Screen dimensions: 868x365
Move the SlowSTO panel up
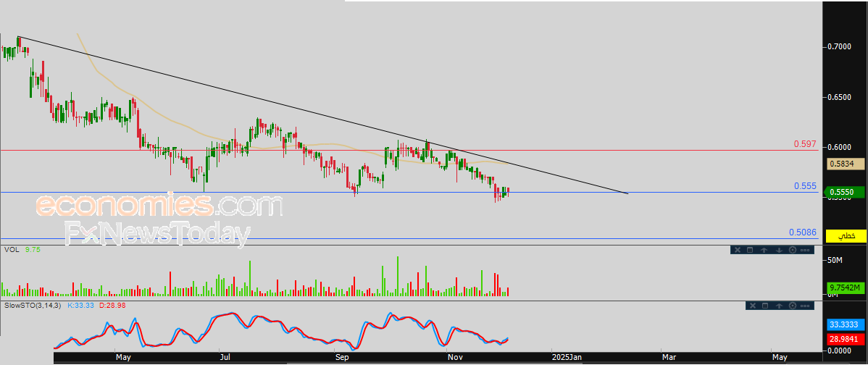pyautogui.click(x=779, y=306)
